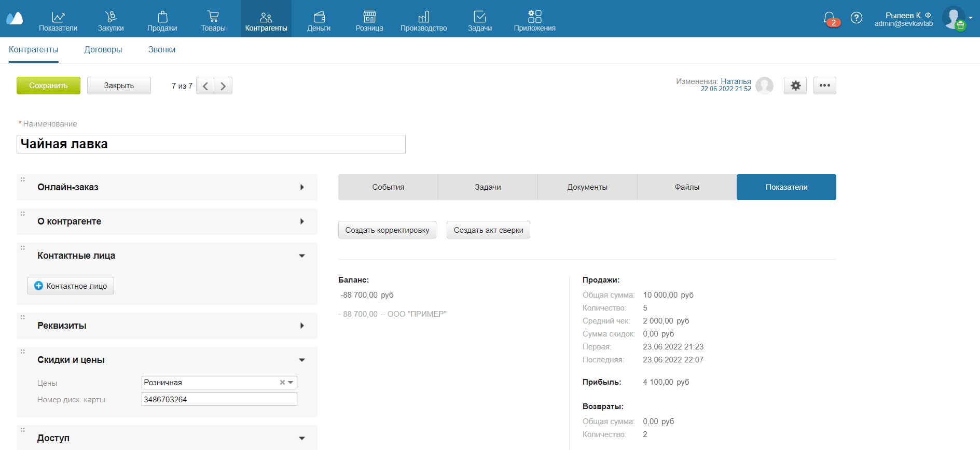980x450 pixels.
Task: Switch to the Документы tab
Action: pyautogui.click(x=587, y=187)
